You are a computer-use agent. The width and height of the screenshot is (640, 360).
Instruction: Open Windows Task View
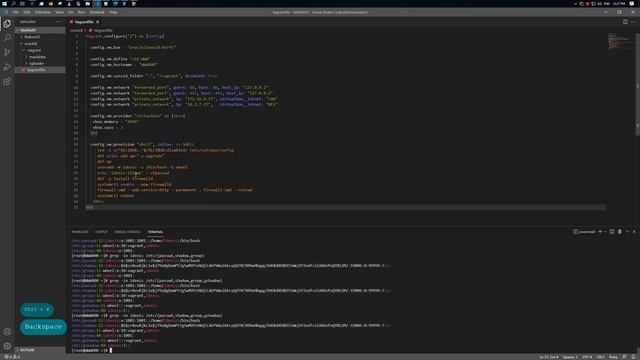(22, 4)
